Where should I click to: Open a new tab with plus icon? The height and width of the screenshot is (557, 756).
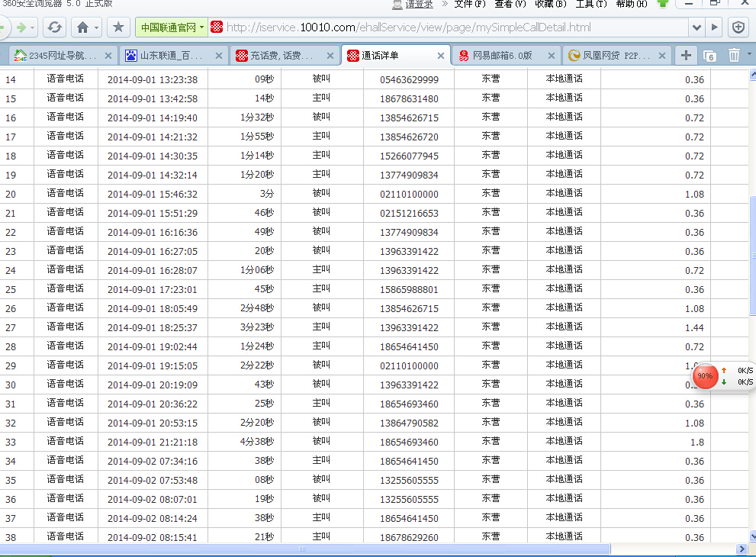[687, 55]
